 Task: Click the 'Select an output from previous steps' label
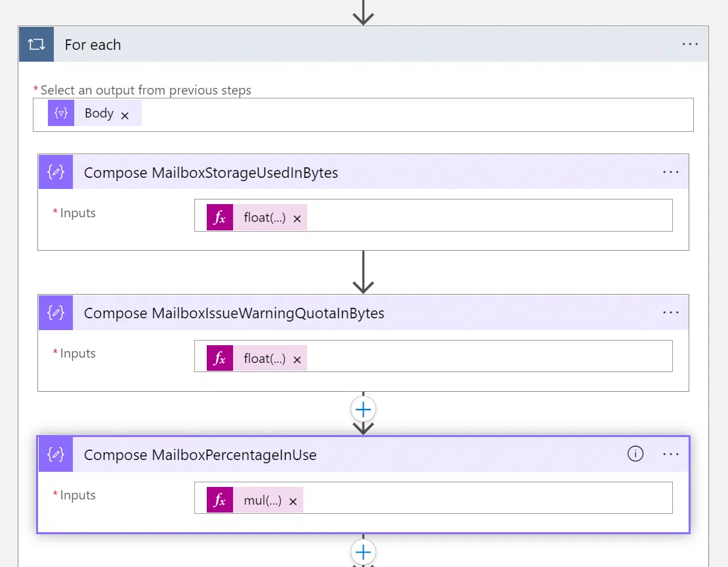click(146, 90)
